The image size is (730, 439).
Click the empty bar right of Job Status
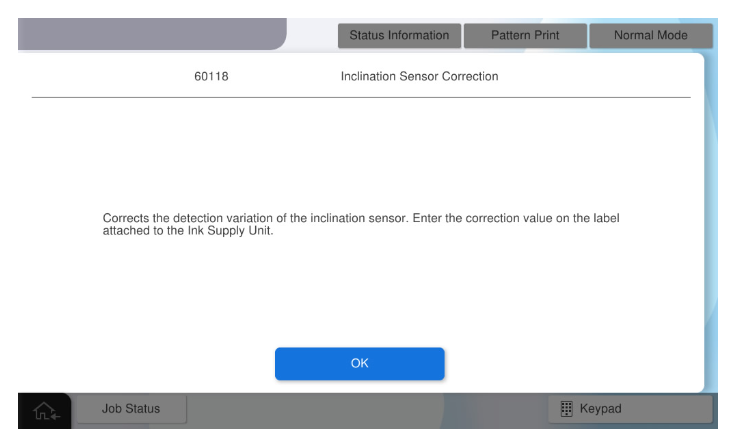click(x=360, y=409)
